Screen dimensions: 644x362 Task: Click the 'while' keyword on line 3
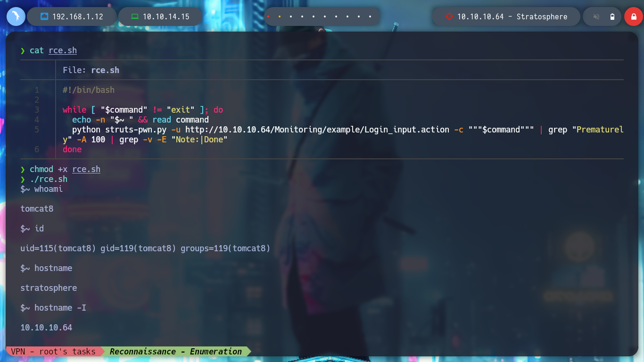pos(74,110)
